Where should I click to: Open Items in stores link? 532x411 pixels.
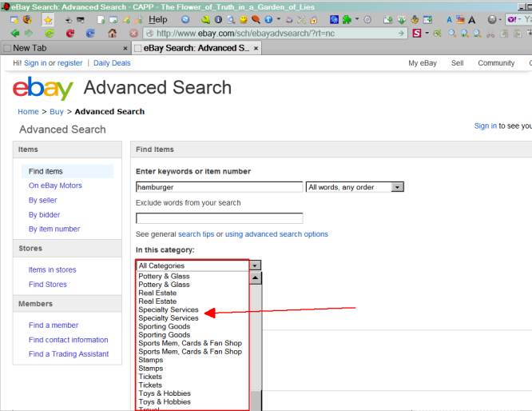click(53, 270)
